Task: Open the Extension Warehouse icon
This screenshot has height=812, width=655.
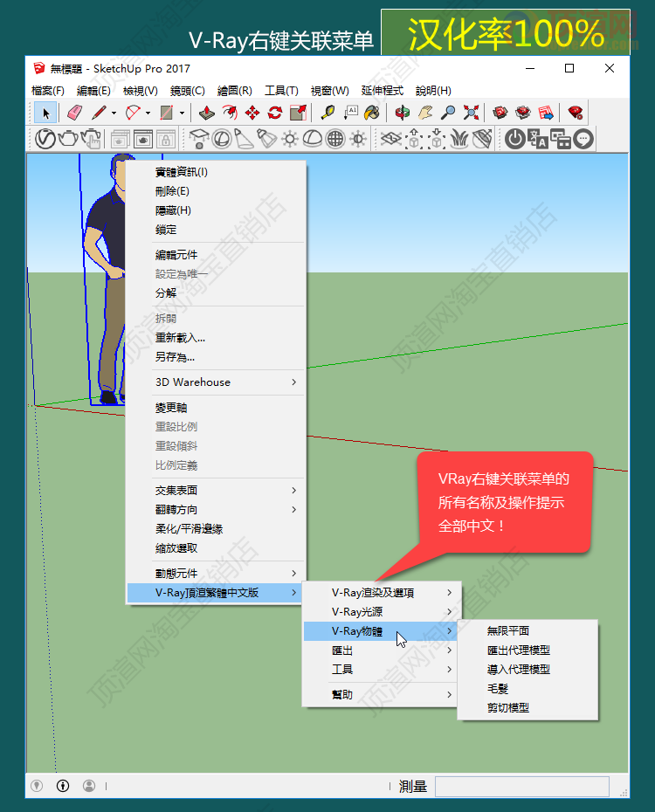Action: (x=523, y=113)
